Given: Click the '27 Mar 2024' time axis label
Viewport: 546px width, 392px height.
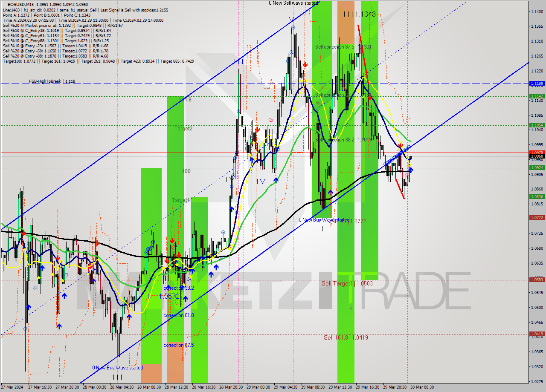Looking at the screenshot, I should (11, 387).
